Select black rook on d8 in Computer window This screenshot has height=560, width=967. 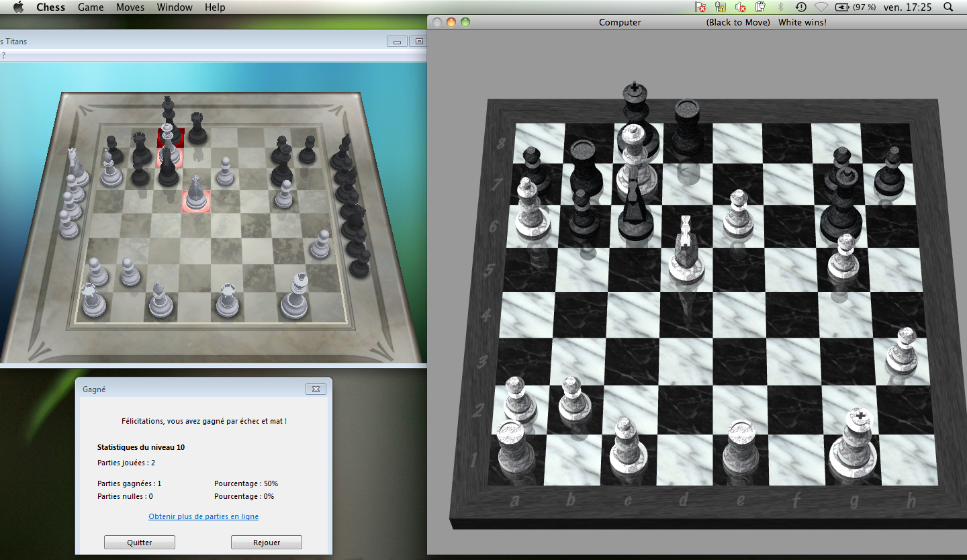[688, 129]
